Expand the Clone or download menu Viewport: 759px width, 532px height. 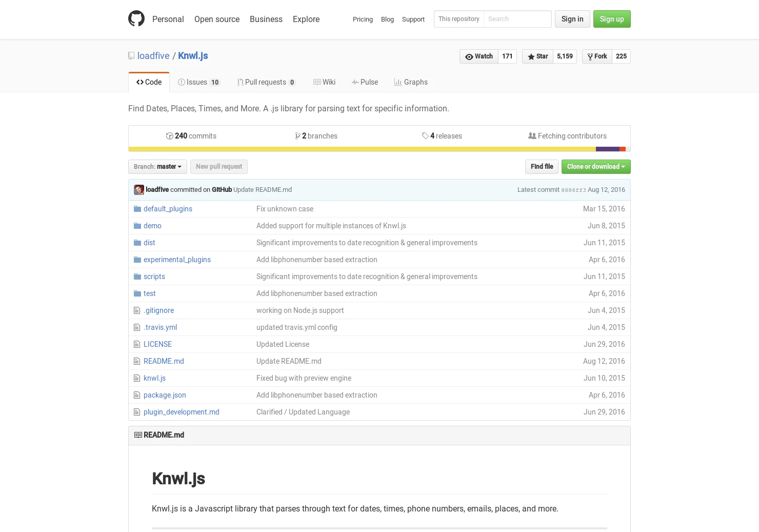[x=596, y=167]
